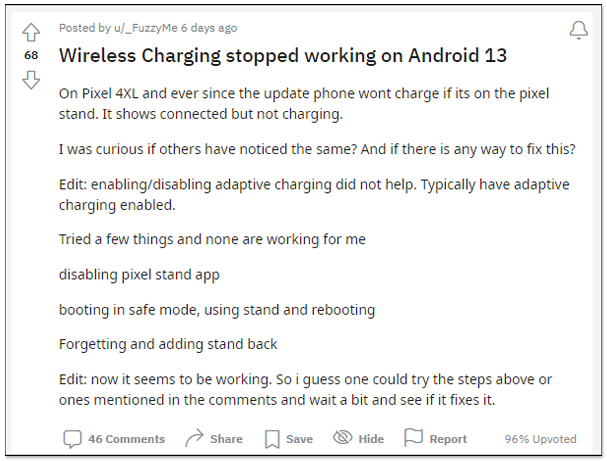Click the share arrow icon
Image resolution: width=607 pixels, height=461 pixels.
click(x=194, y=438)
